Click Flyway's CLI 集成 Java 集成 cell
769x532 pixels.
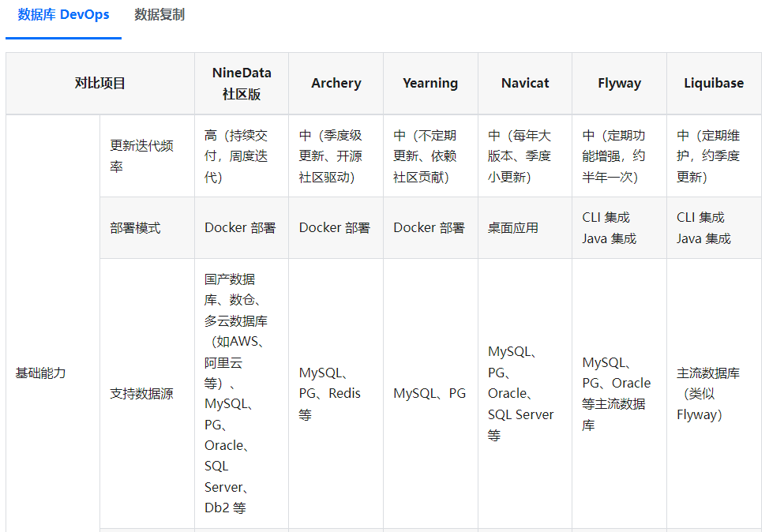[620, 228]
